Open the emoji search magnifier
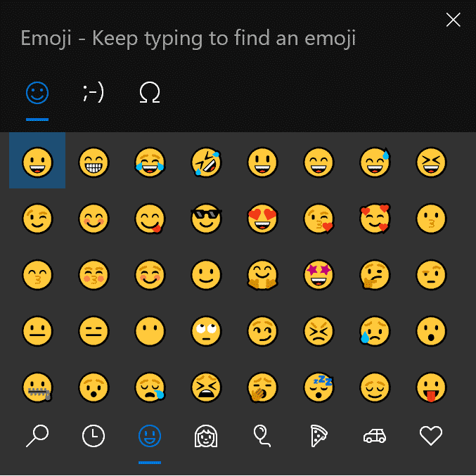The image size is (476, 476). [37, 436]
